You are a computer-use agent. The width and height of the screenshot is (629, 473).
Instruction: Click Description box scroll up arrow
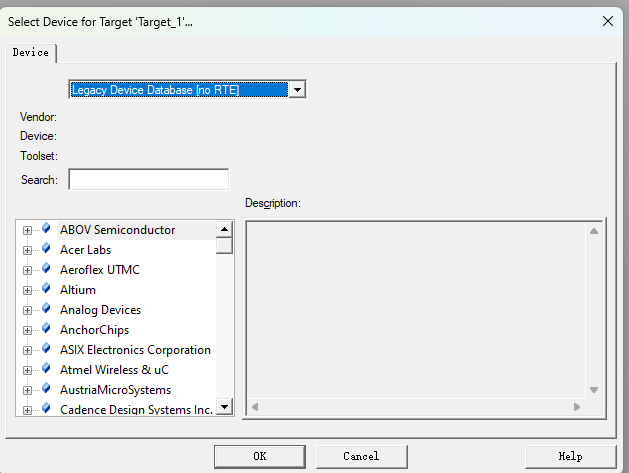pos(594,231)
